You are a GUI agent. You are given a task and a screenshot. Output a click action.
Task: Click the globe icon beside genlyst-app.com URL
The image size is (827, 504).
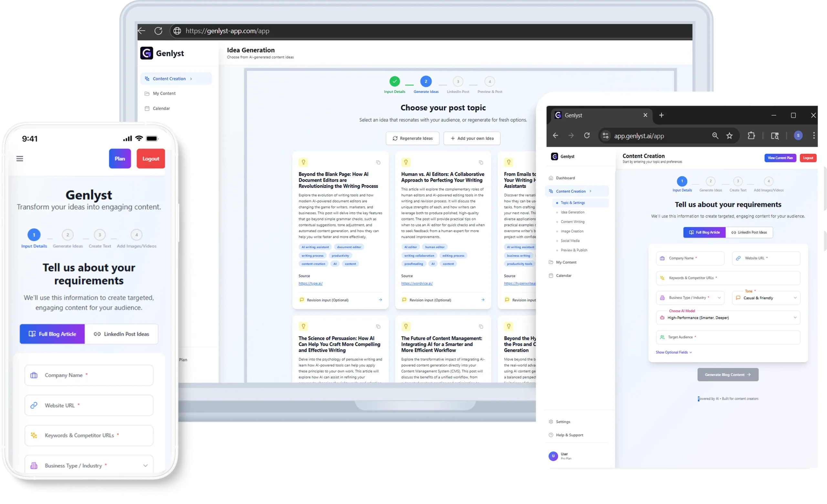pyautogui.click(x=177, y=31)
